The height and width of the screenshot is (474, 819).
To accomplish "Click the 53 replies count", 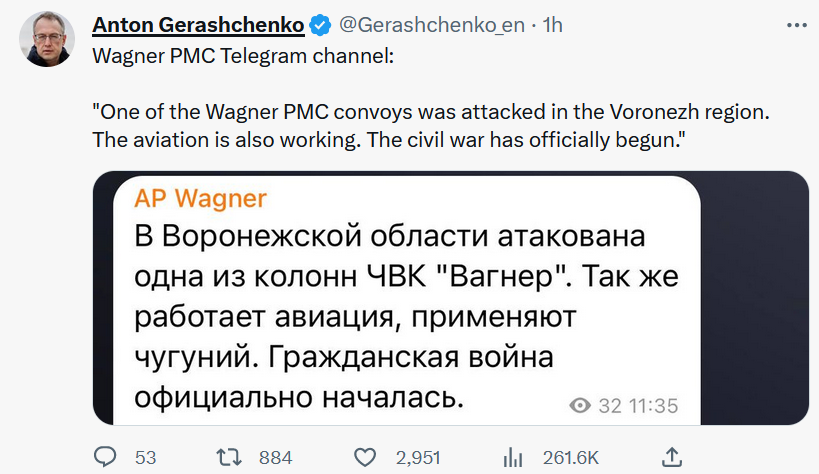I will pyautogui.click(x=146, y=457).
